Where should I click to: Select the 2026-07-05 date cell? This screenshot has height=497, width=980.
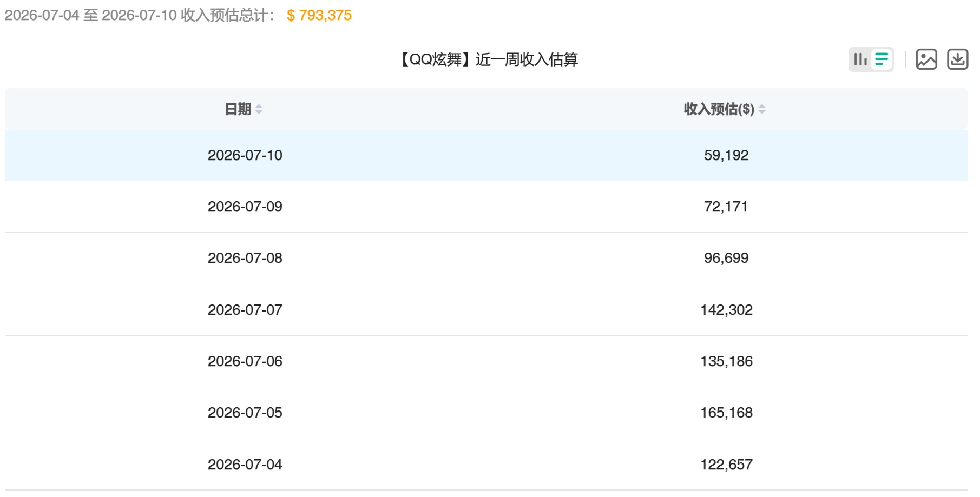245,413
